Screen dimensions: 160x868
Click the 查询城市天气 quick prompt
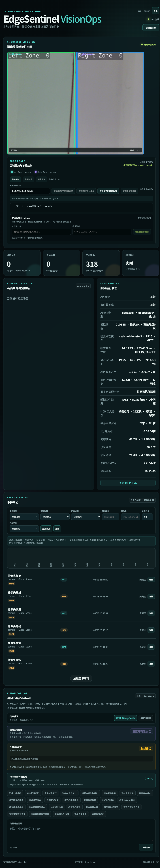(51, 793)
